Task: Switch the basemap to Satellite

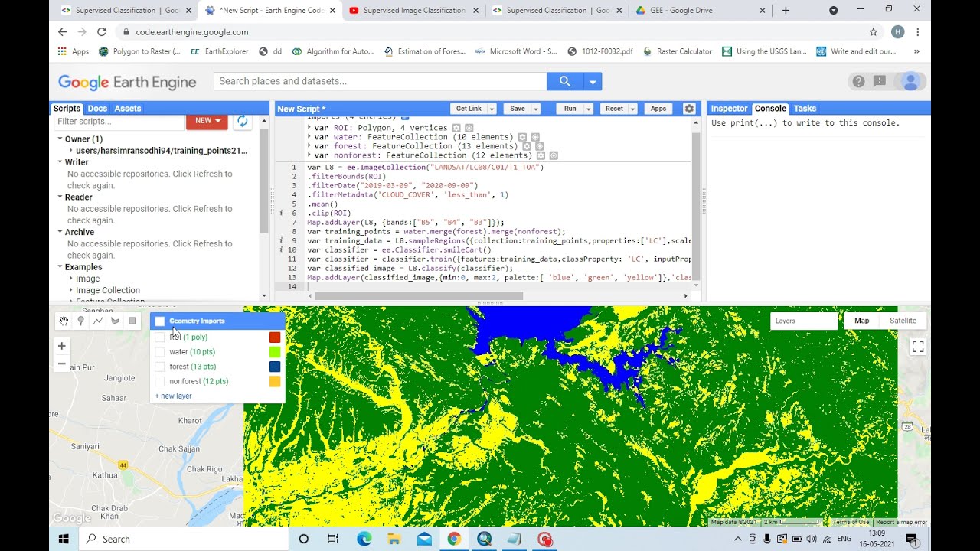Action: click(903, 321)
